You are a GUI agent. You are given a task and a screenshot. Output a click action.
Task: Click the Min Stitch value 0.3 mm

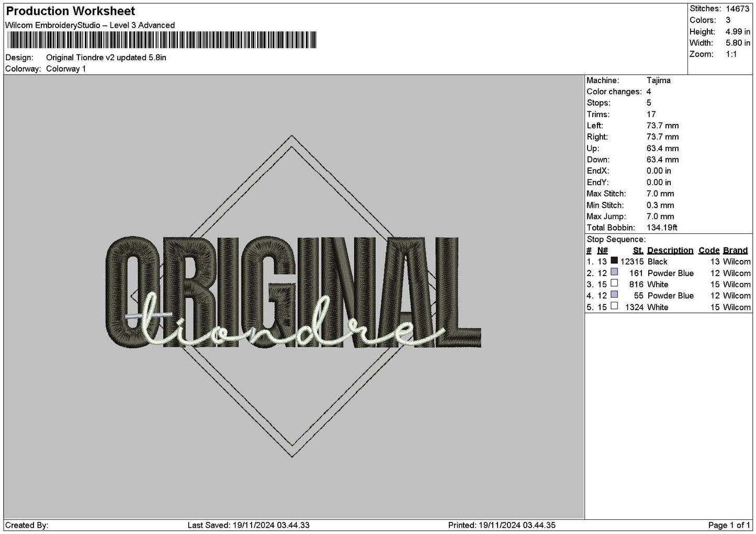660,205
